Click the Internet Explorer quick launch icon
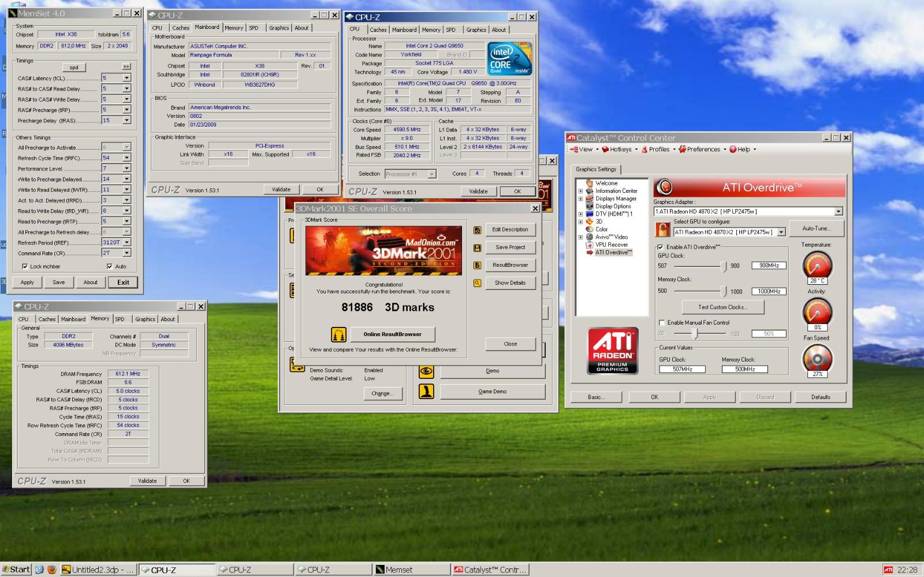 tap(39, 569)
